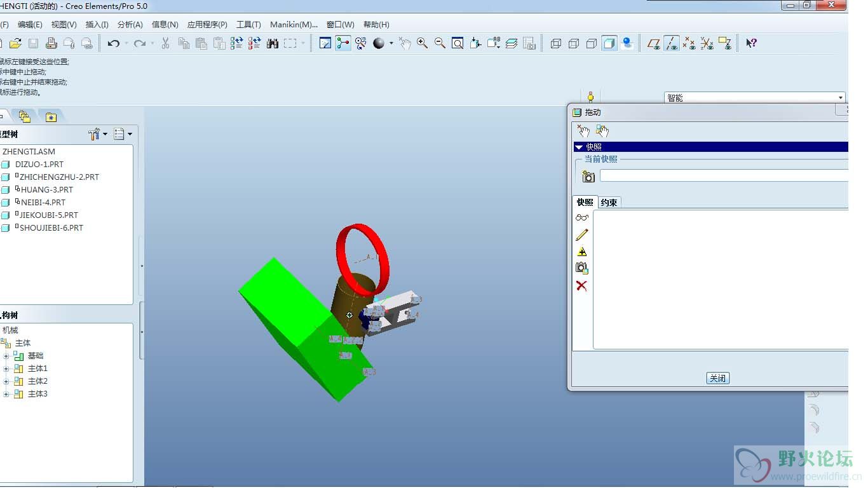Click the Open file folder icon
This screenshot has width=868, height=488.
click(x=16, y=43)
